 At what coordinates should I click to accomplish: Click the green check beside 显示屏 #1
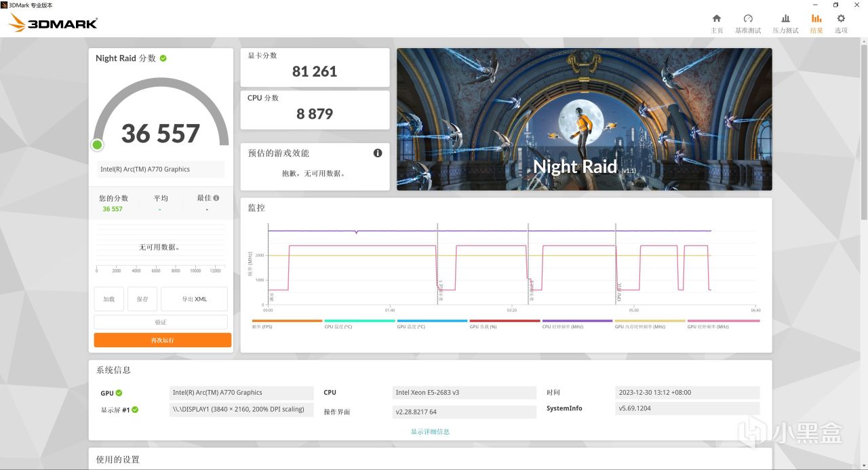pyautogui.click(x=135, y=410)
